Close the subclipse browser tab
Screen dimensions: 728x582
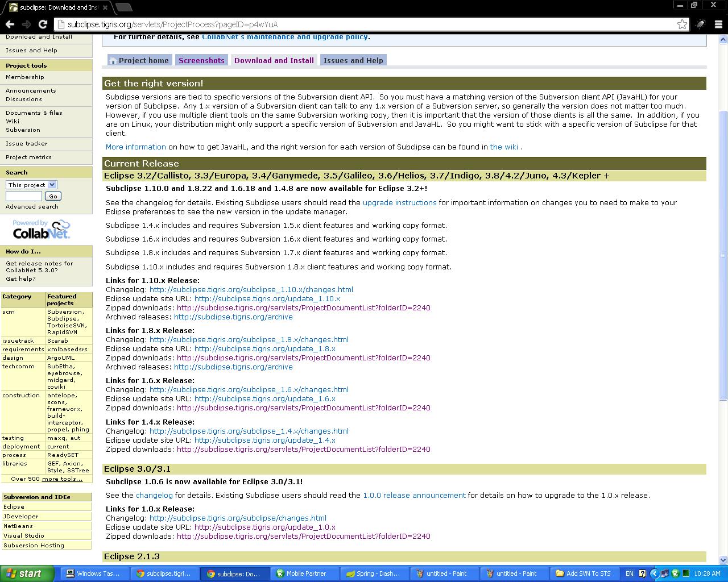pyautogui.click(x=105, y=7)
